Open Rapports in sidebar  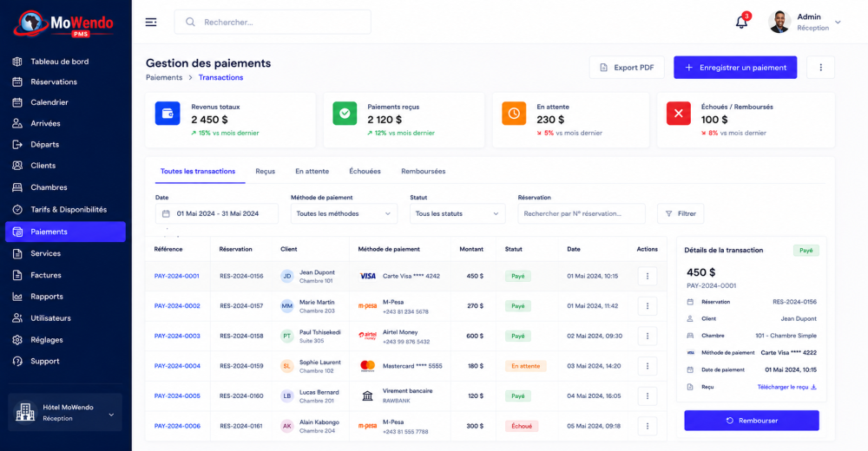point(65,297)
